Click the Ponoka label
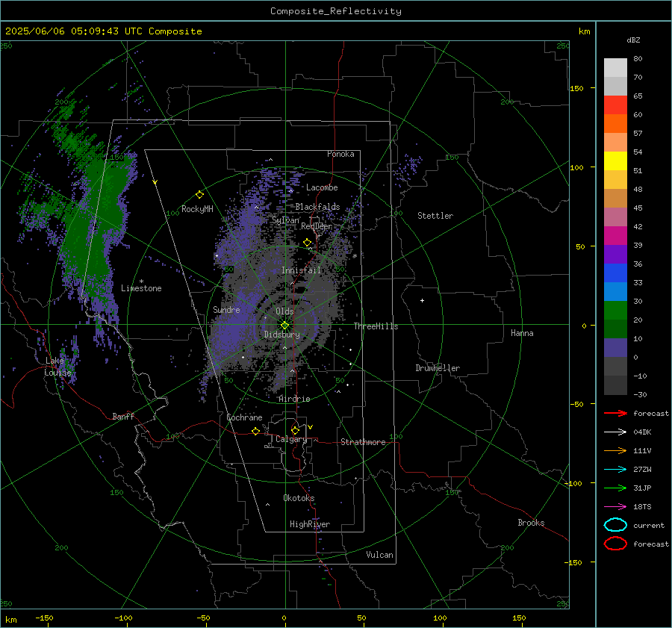Image resolution: width=672 pixels, height=628 pixels. point(340,154)
